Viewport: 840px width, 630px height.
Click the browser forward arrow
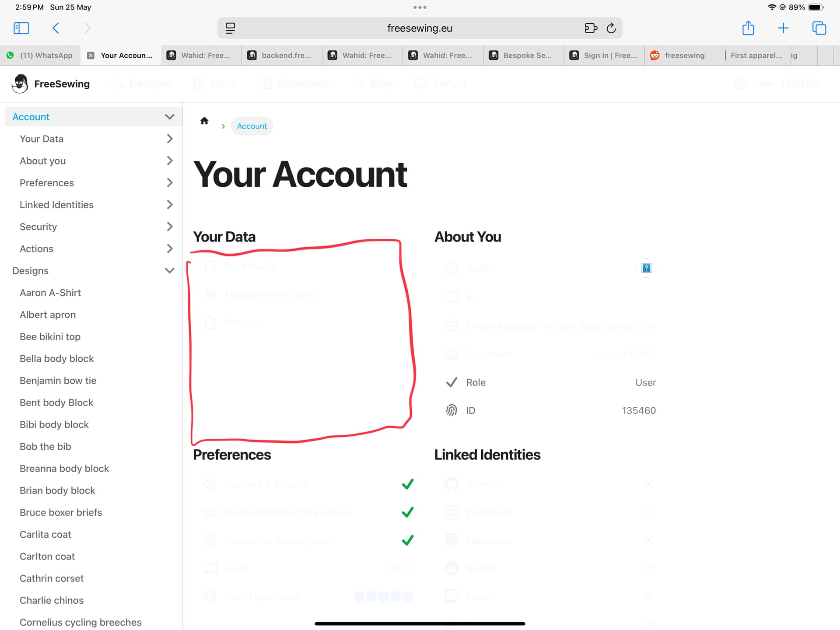[x=87, y=28]
